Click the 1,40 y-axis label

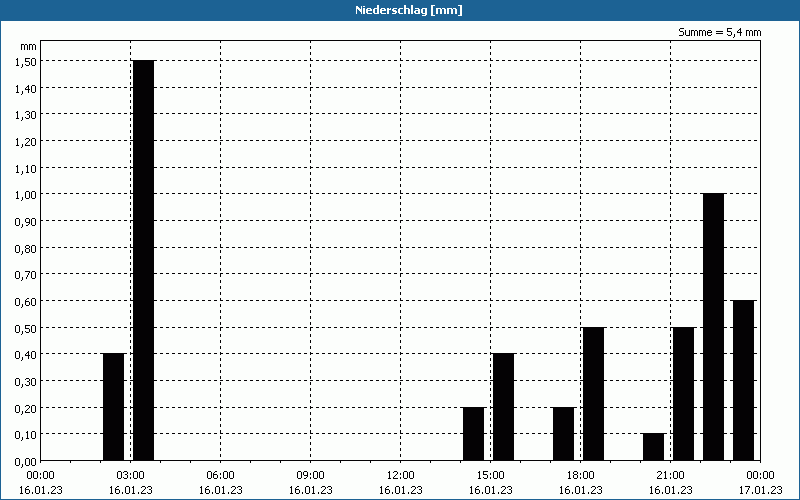[x=26, y=88]
